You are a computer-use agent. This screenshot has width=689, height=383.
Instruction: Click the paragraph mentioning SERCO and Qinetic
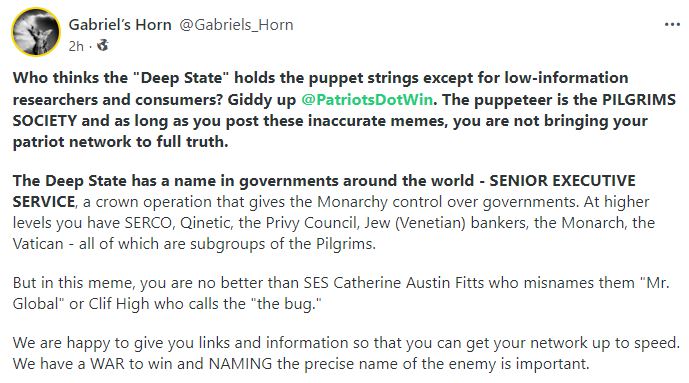[x=334, y=212]
